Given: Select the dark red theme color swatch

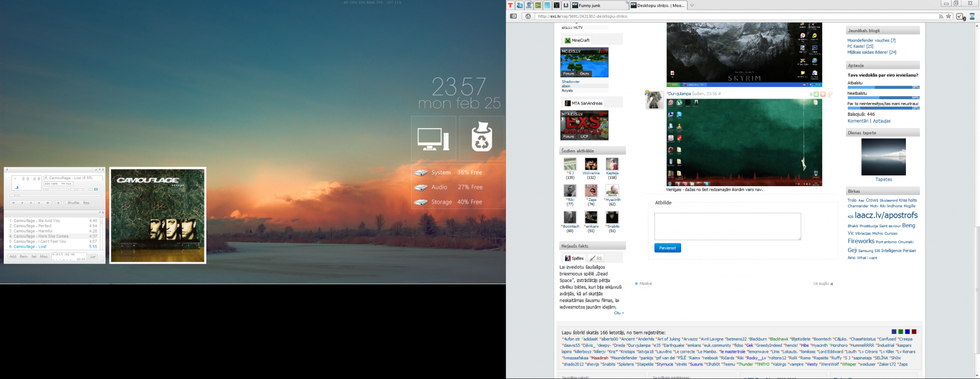Looking at the screenshot, I should click(x=914, y=332).
